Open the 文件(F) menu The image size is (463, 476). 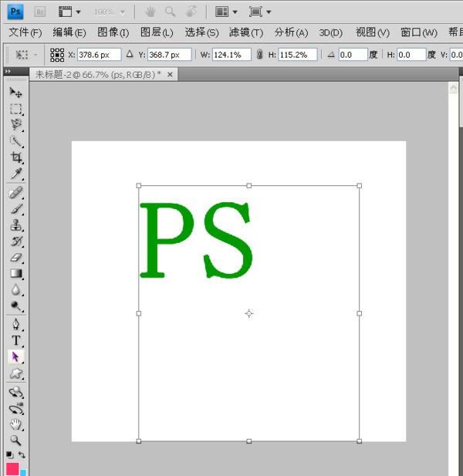(25, 32)
